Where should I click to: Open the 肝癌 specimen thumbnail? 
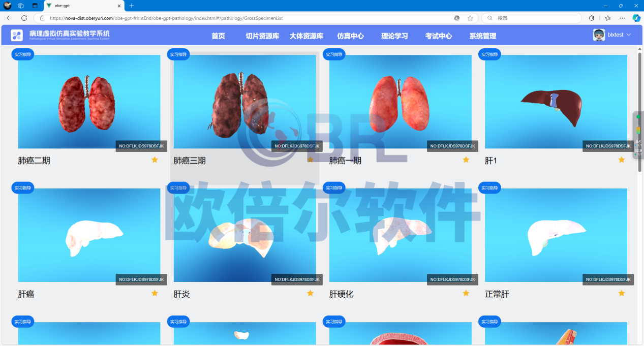(89, 235)
